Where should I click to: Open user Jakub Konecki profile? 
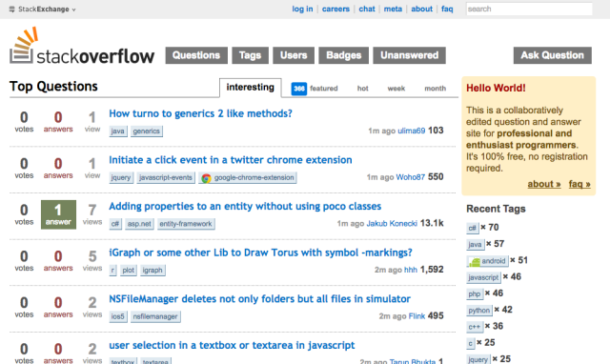[392, 223]
